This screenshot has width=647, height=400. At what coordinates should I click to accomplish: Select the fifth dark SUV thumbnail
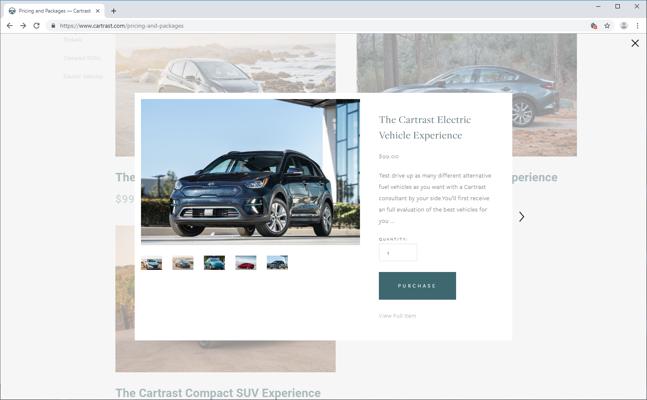[x=277, y=263]
